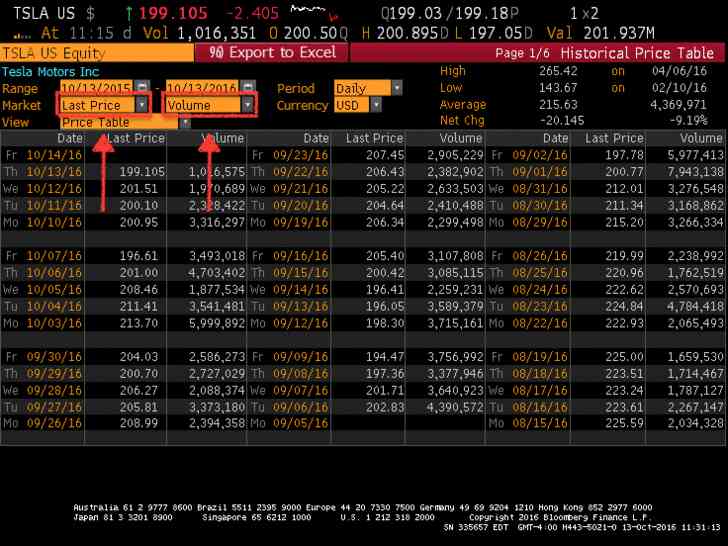Click volume 4,390,572 cell
The image size is (728, 546).
tap(455, 407)
